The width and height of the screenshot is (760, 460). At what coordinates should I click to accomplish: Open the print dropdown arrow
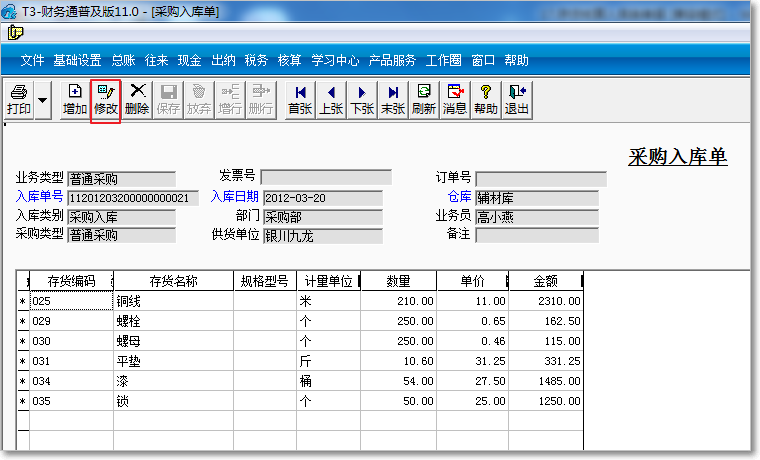[43, 100]
